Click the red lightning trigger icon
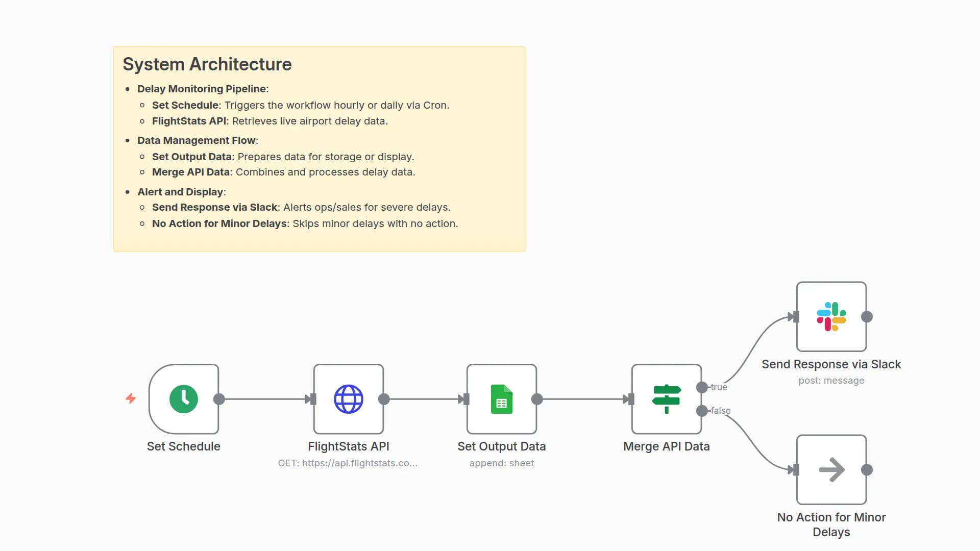Screen dimensions: 980x551 click(x=131, y=398)
